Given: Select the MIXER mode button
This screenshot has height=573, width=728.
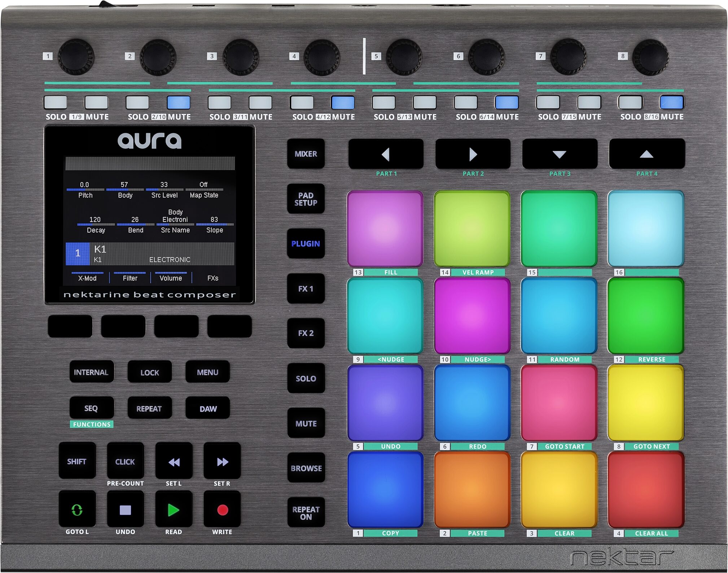Looking at the screenshot, I should click(306, 154).
